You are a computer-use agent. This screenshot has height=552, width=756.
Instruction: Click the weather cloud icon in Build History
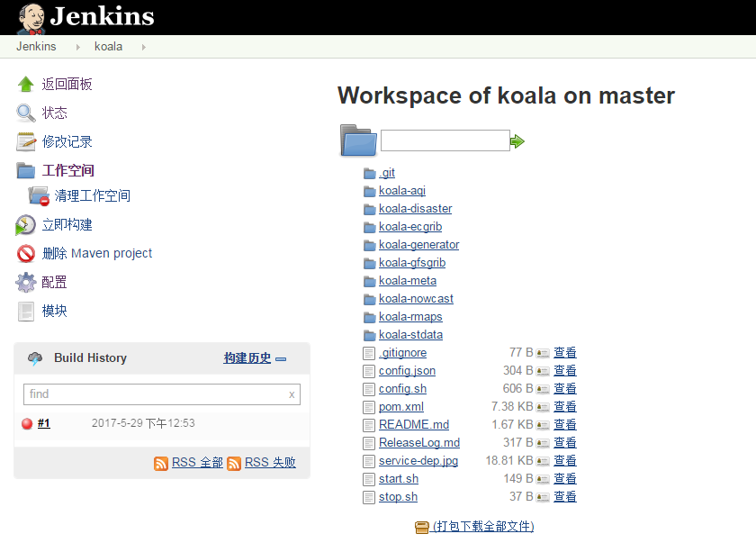point(35,358)
